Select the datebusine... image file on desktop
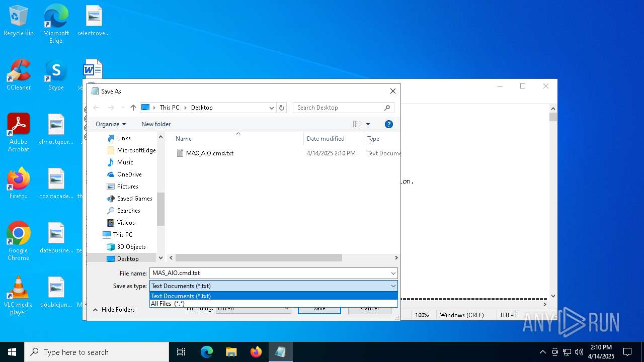 (x=56, y=238)
